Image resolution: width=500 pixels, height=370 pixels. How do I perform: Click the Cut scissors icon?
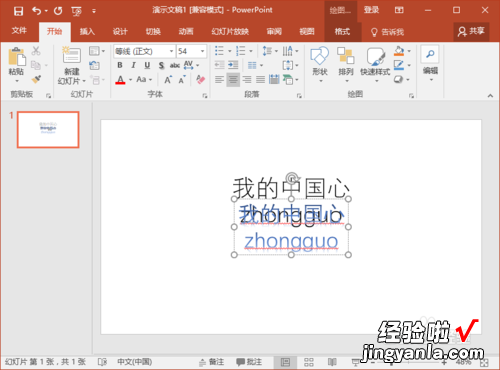coord(36,51)
